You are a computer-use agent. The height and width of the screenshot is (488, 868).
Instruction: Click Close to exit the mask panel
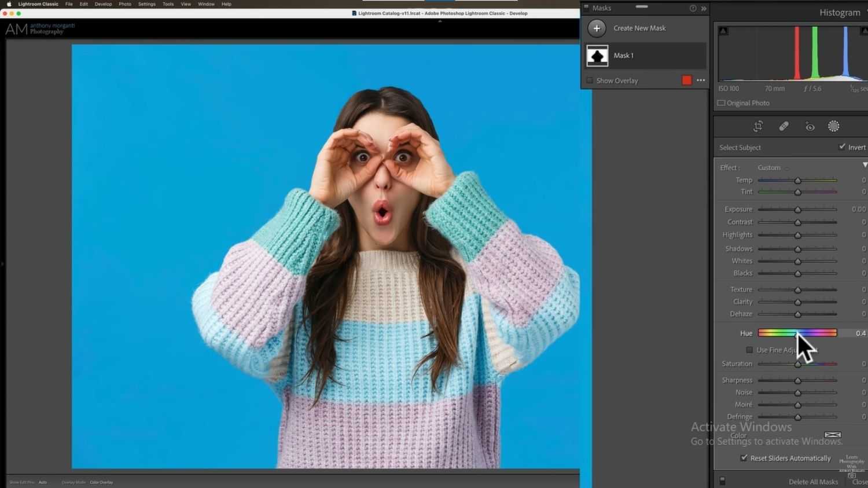[859, 482]
